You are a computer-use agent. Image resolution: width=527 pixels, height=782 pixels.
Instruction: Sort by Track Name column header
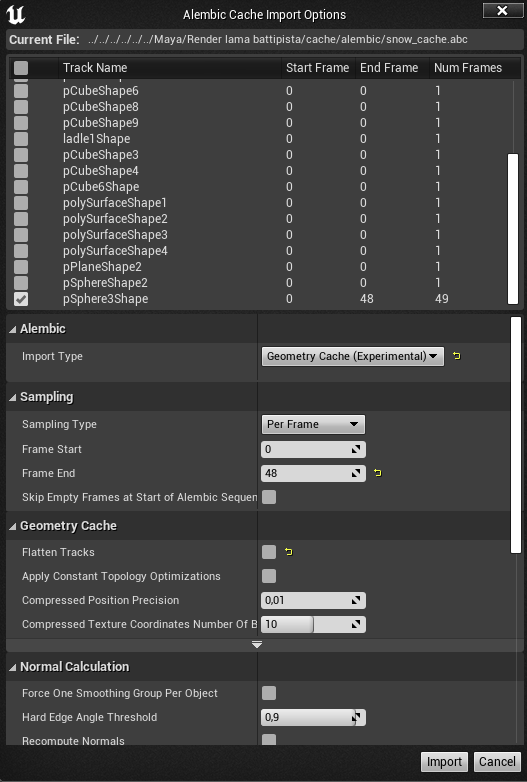(95, 68)
